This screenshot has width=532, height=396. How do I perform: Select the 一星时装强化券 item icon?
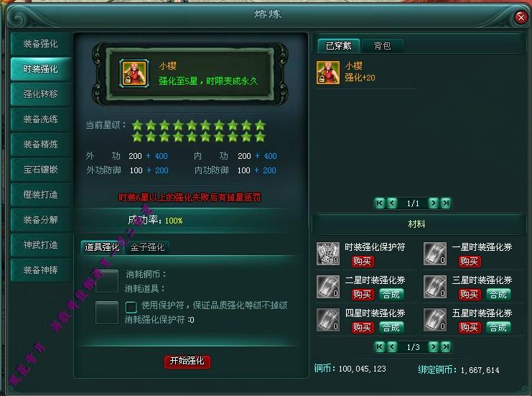point(435,254)
